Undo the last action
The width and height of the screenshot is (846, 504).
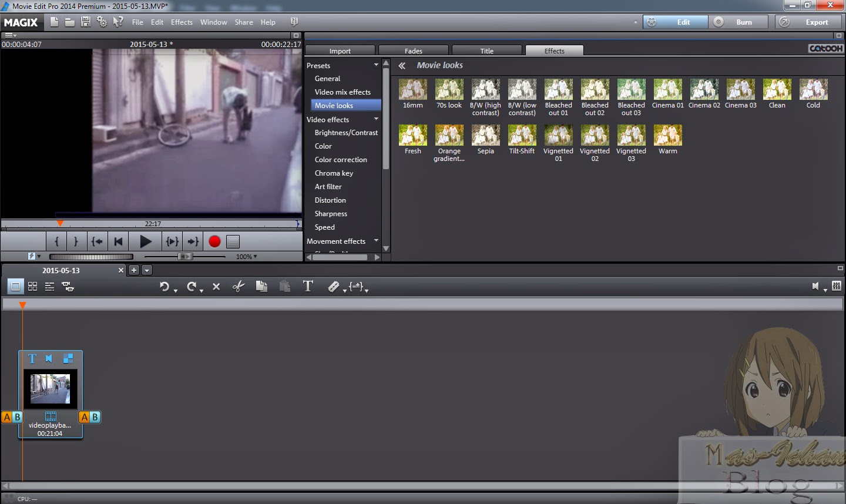coord(164,287)
